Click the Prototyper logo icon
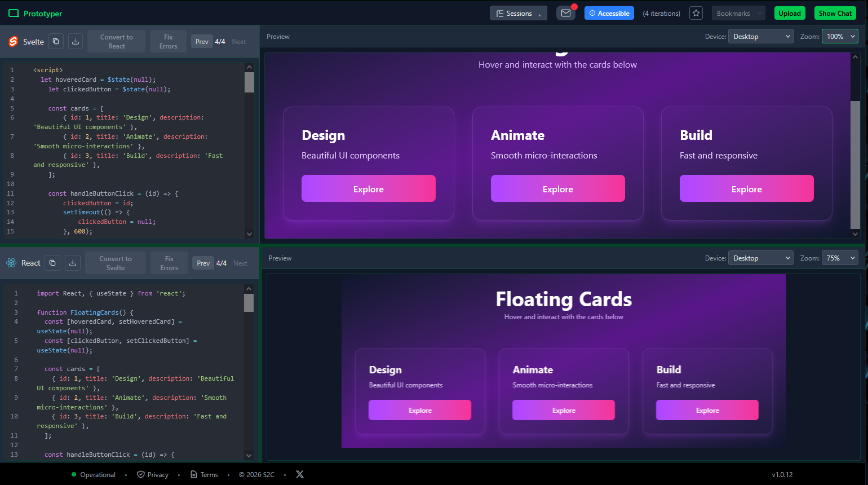Viewport: 868px width, 485px height. click(x=12, y=12)
